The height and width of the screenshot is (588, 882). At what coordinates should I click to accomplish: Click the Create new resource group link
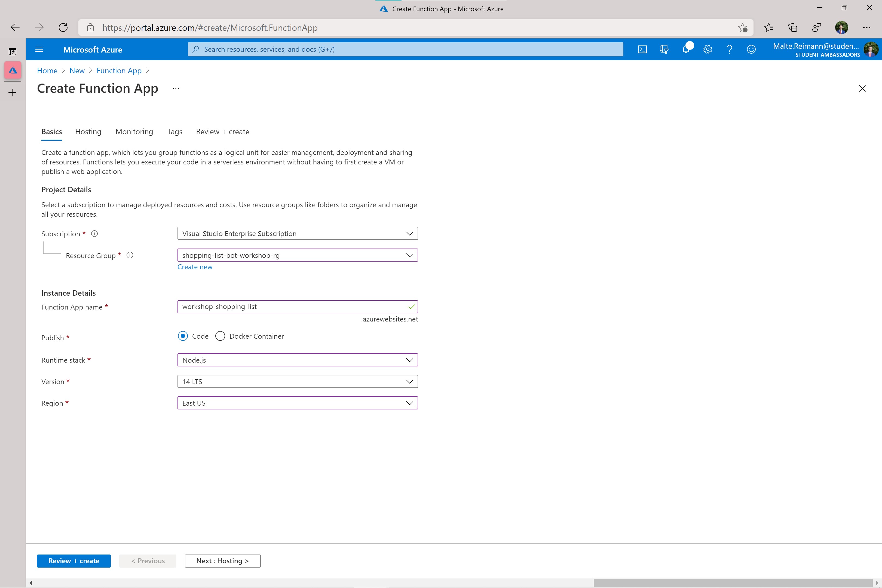point(195,267)
